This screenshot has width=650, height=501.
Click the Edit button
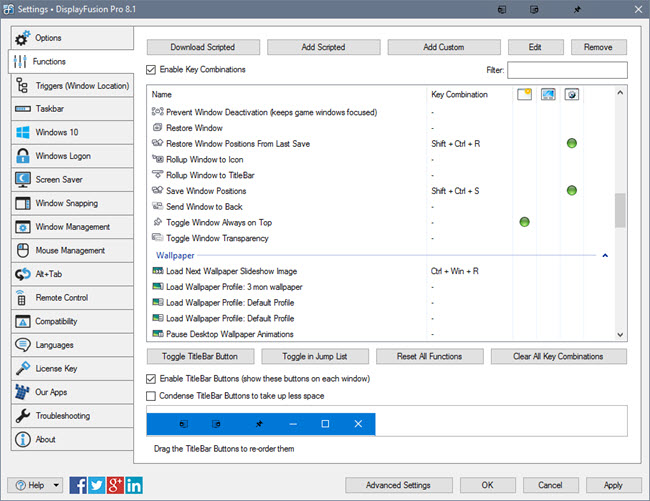[536, 47]
